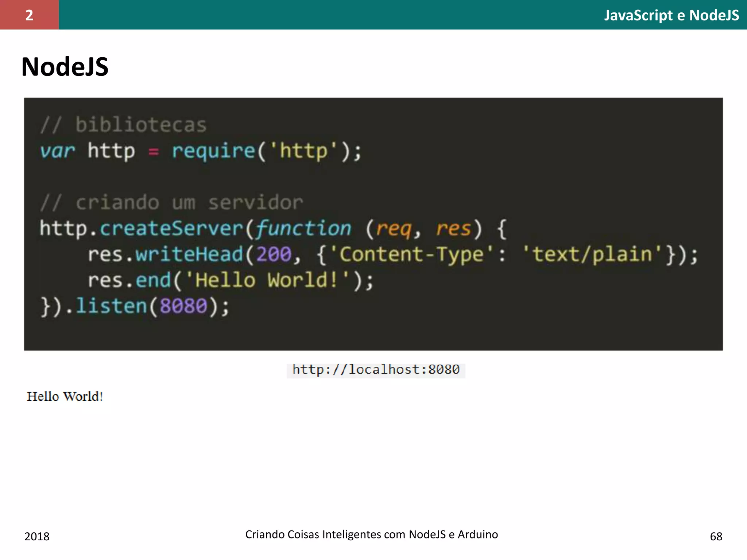Image resolution: width=747 pixels, height=560 pixels.
Task: Click the http.createServer code line
Action: 273,229
